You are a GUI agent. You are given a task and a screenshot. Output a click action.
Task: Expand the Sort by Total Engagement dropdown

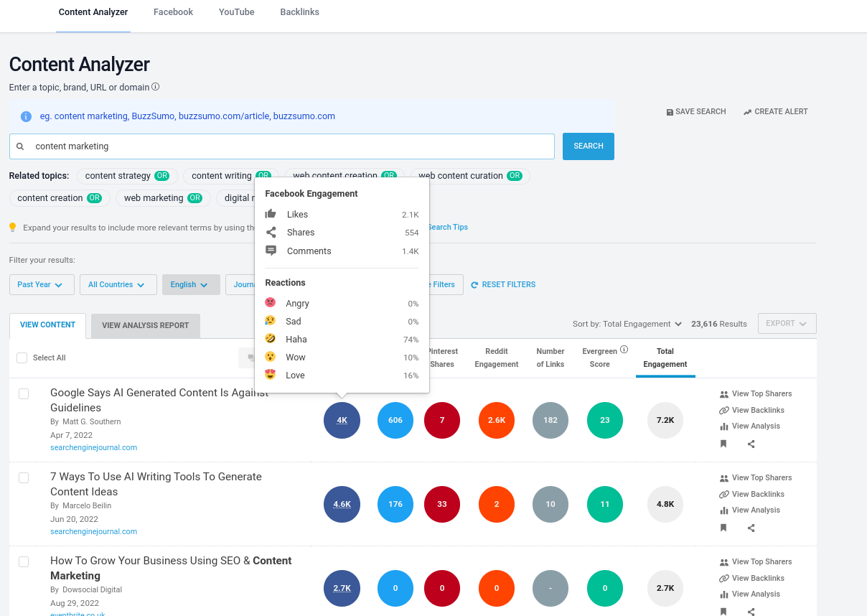click(x=627, y=324)
